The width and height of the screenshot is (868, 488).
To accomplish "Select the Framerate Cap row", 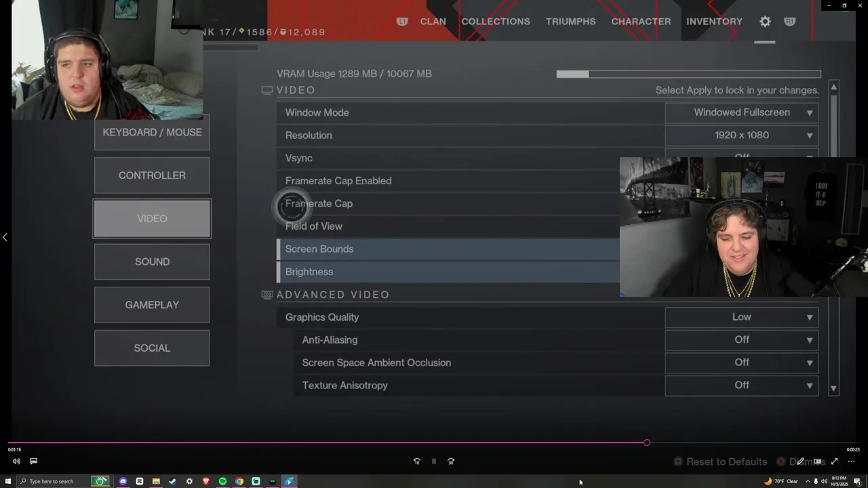I will (x=448, y=203).
